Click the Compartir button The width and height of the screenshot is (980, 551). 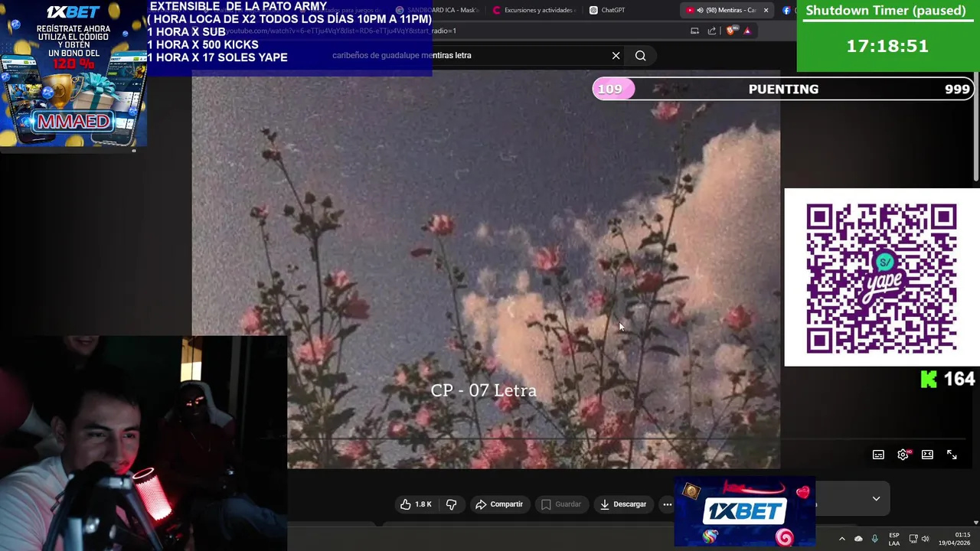point(499,504)
